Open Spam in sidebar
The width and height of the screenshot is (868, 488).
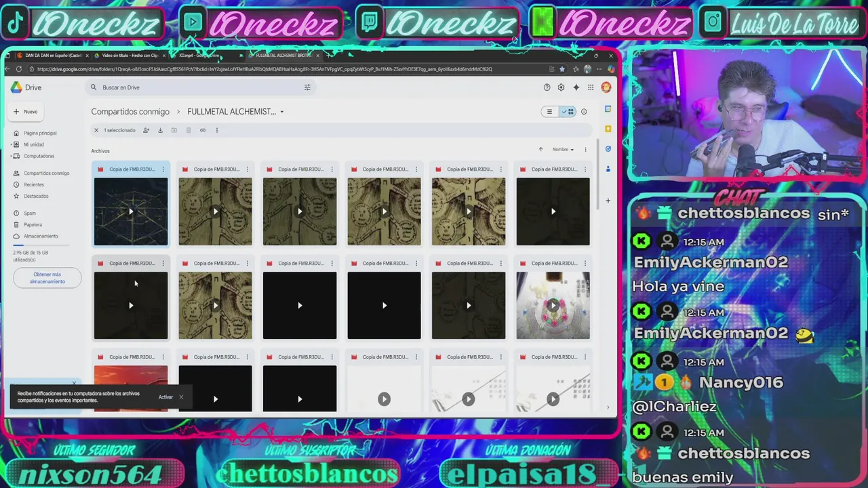tap(30, 213)
